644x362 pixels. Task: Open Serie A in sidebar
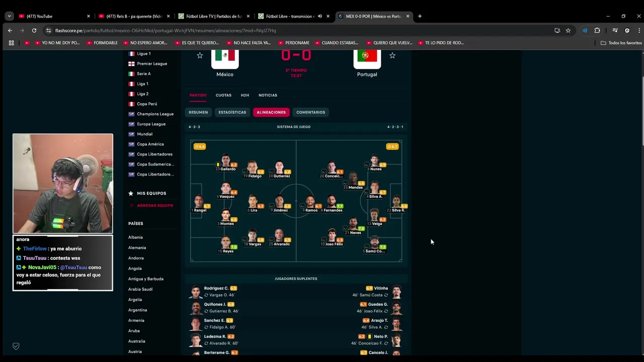click(144, 74)
